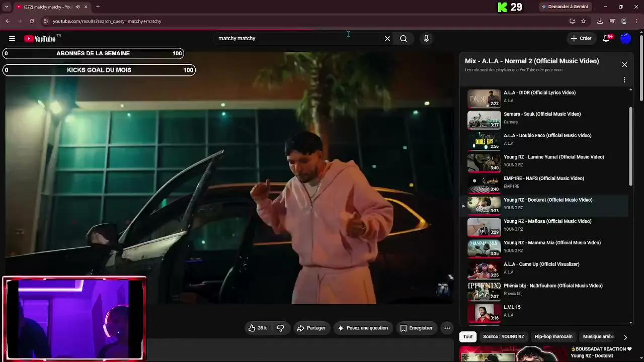Viewport: 644px width, 362px height.
Task: Open YouTube notifications bell
Action: [607, 39]
